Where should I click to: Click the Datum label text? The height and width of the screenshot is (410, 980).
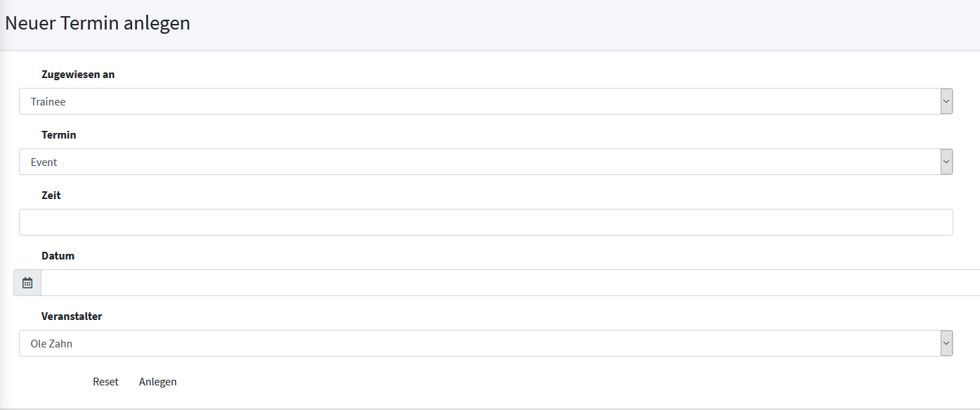(x=58, y=256)
